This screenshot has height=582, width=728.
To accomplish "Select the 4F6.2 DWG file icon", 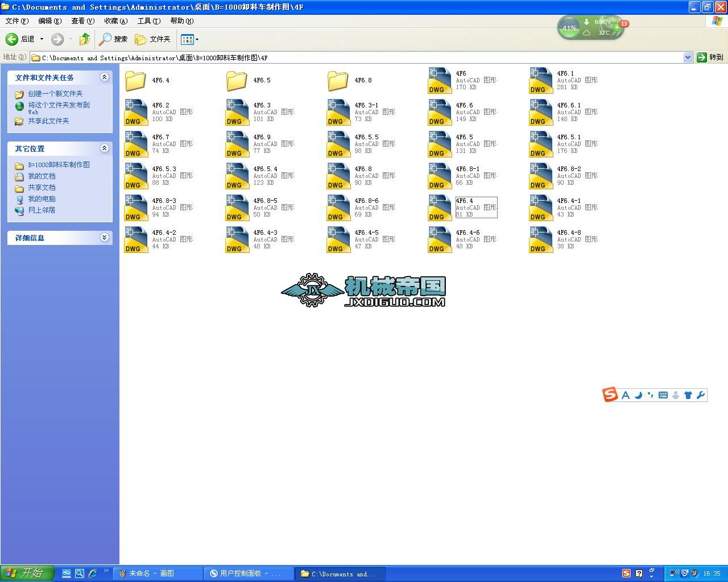I will tap(136, 113).
